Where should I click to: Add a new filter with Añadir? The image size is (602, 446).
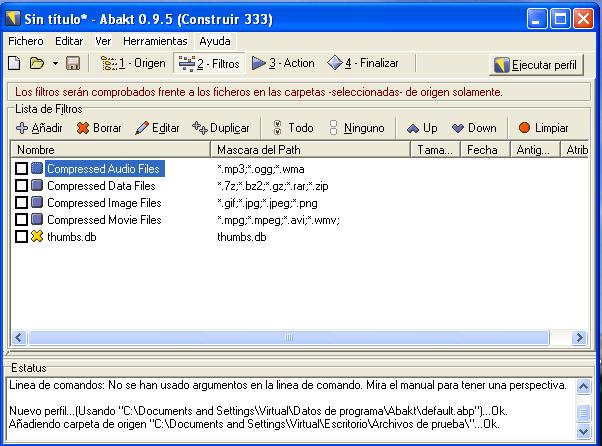39,128
